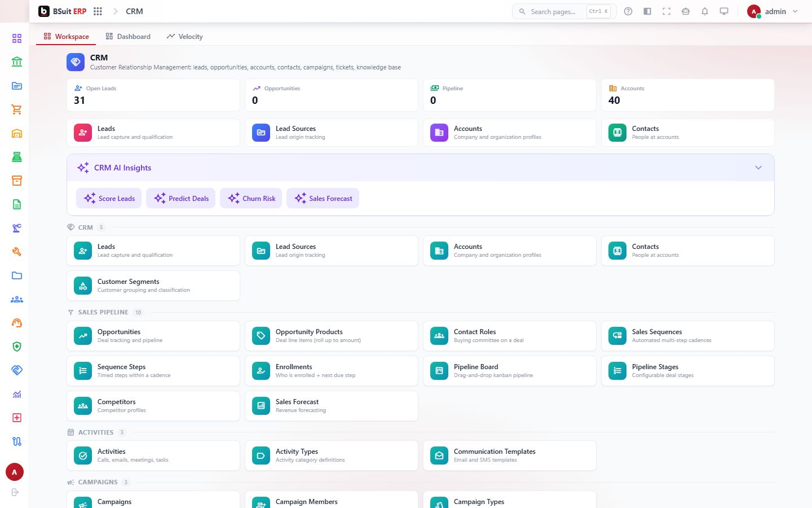Image resolution: width=812 pixels, height=508 pixels.
Task: Click the pink medical plus icon in the sidebar
Action: 17,418
